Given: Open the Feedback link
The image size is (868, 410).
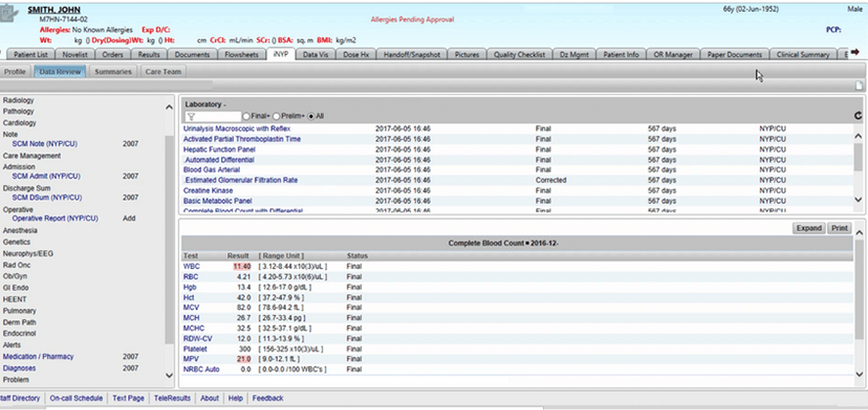Looking at the screenshot, I should point(268,398).
